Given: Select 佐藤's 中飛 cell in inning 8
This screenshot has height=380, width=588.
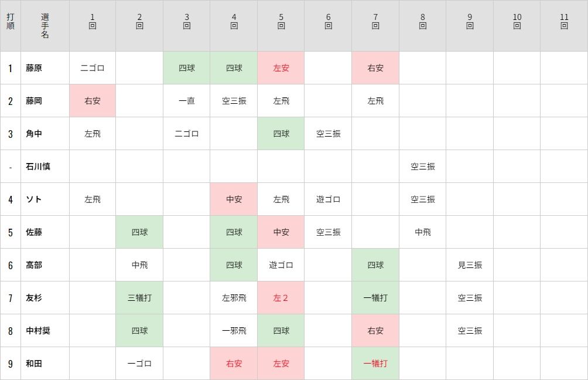Looking at the screenshot, I should pos(423,232).
